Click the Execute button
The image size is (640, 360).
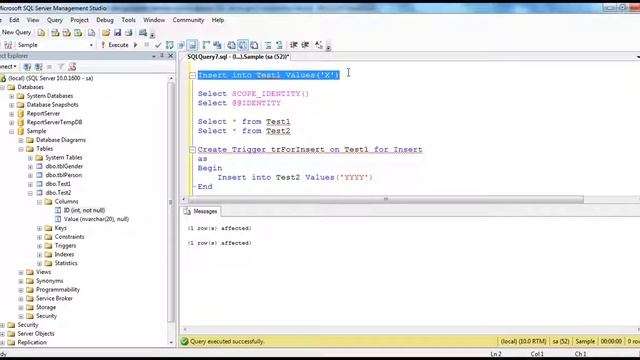pyautogui.click(x=115, y=45)
